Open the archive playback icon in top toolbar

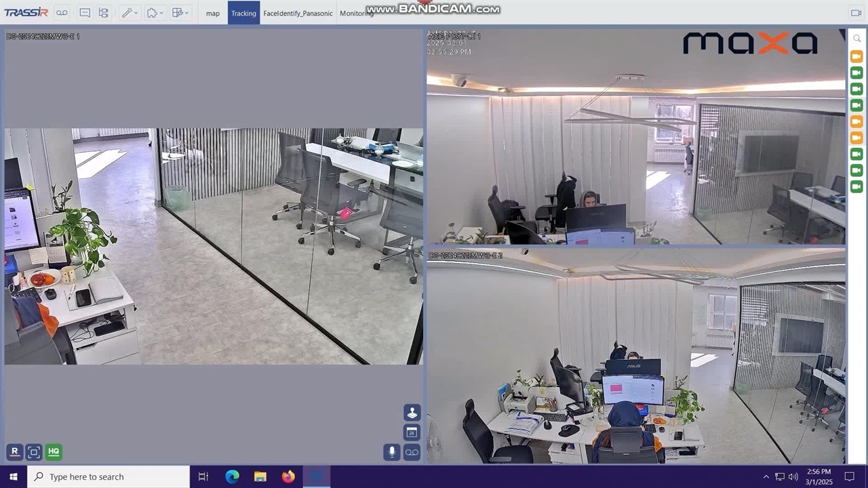point(62,13)
